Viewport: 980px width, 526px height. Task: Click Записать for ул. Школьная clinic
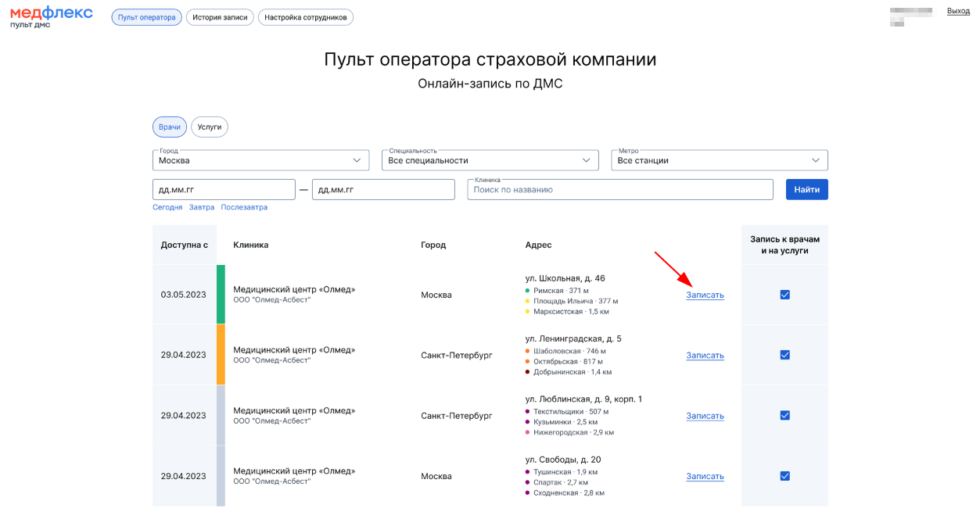click(x=705, y=295)
